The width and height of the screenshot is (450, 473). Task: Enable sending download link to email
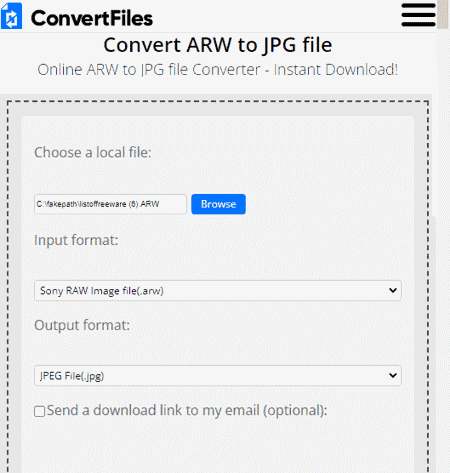pyautogui.click(x=40, y=411)
